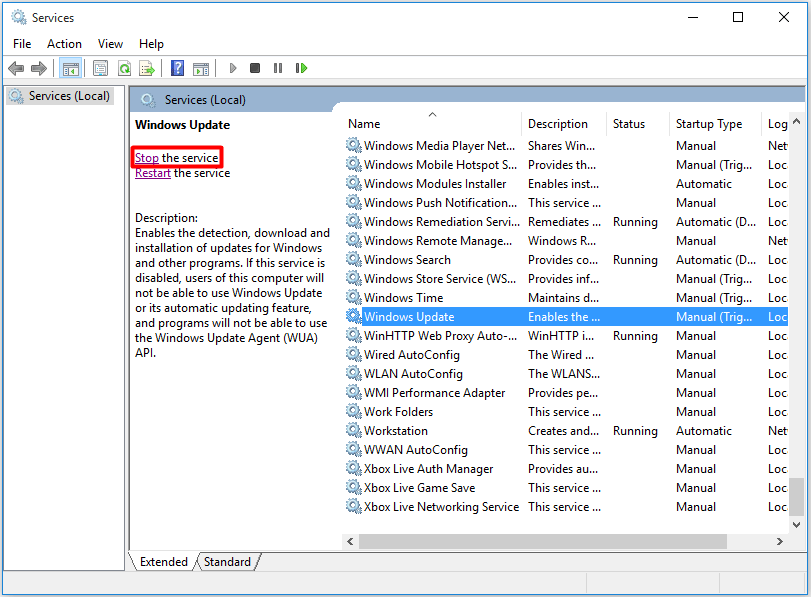The width and height of the screenshot is (811, 597).
Task: Pause the selected service via toolbar icon
Action: click(278, 68)
